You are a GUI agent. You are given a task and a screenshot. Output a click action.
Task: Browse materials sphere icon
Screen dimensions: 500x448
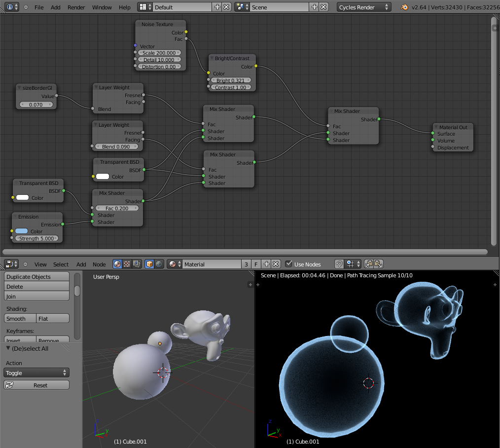point(175,264)
